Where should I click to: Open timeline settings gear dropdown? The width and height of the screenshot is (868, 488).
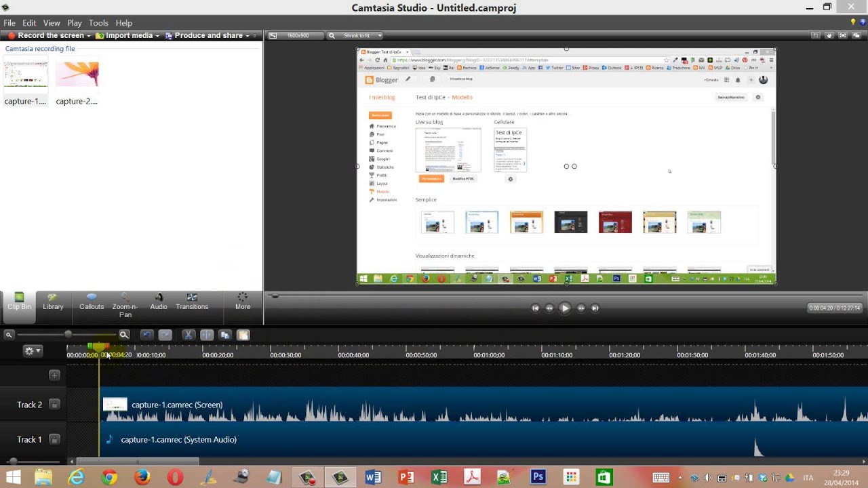(32, 351)
